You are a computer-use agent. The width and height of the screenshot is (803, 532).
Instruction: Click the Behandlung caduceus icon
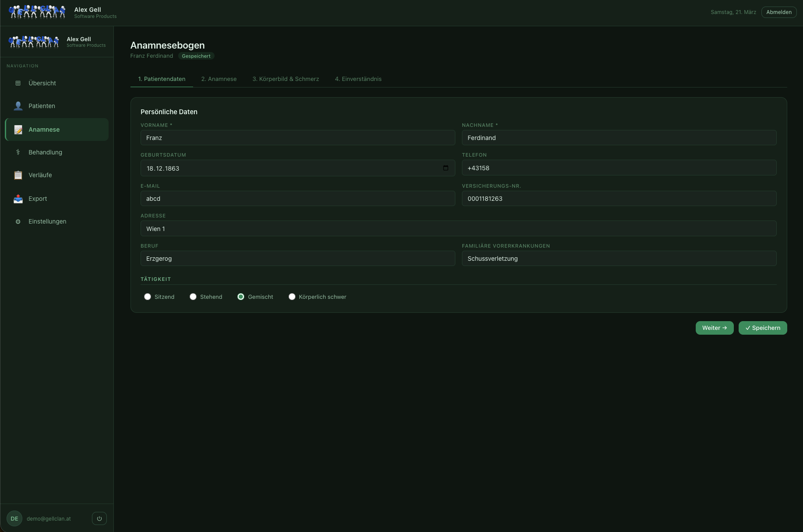[18, 152]
